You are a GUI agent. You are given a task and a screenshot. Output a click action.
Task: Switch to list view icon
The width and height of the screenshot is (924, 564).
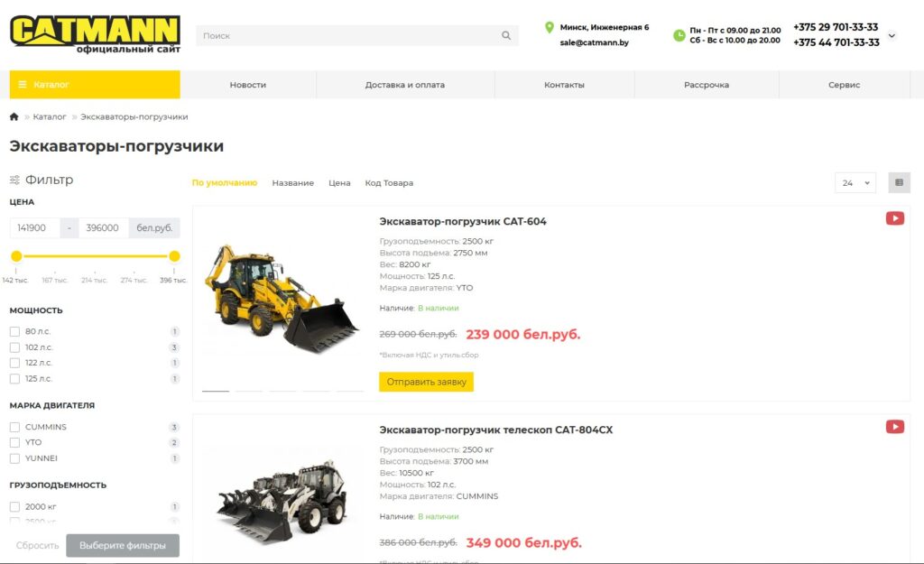[899, 182]
